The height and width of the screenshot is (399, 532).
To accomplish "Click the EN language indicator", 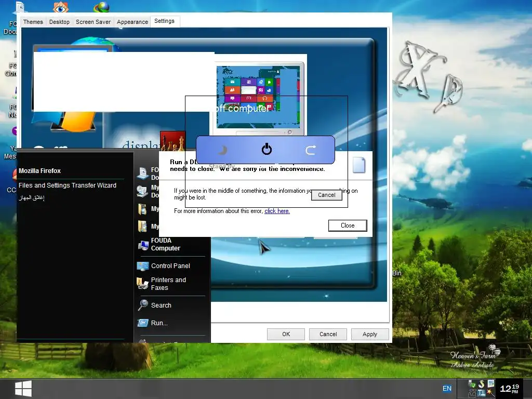I will point(447,389).
